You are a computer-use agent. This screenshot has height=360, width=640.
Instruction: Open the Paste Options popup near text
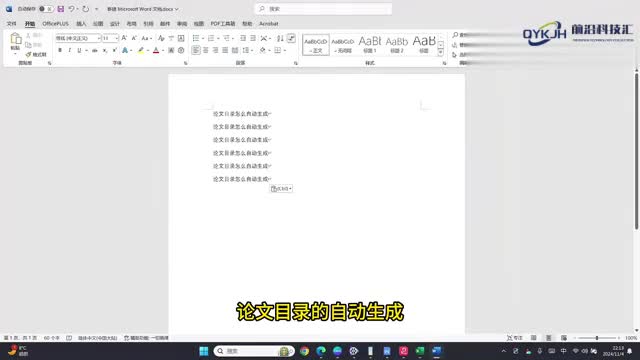point(281,189)
